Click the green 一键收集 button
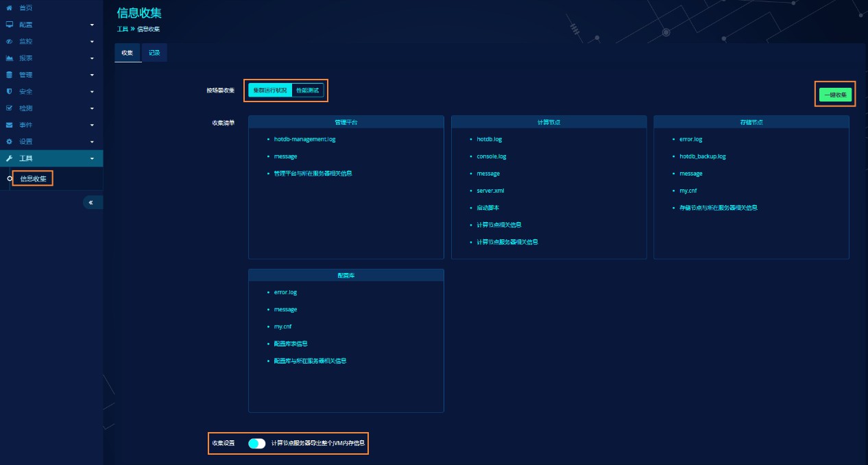Screen dimensions: 868x465 pos(835,95)
